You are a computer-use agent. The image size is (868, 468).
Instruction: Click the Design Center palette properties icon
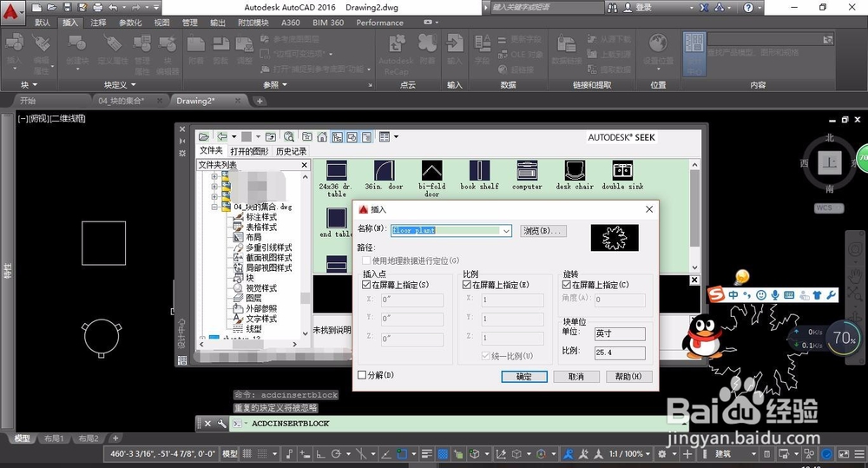pos(181,153)
